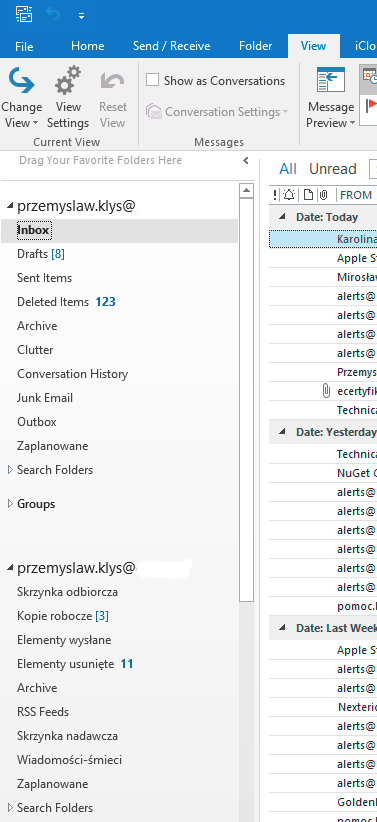The image size is (377, 822).
Task: Collapse the Date: Last Week group
Action: click(283, 628)
